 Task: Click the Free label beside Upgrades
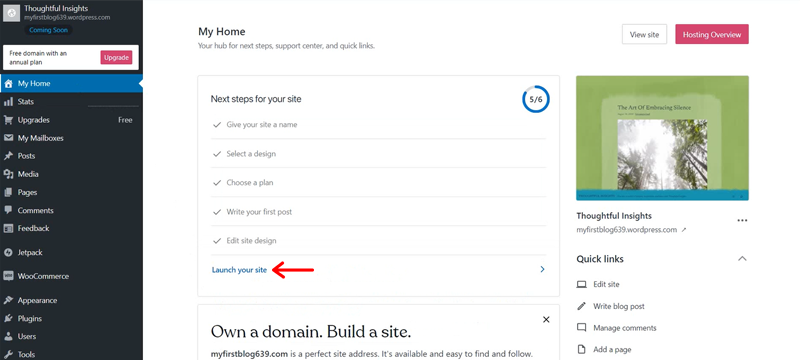125,120
